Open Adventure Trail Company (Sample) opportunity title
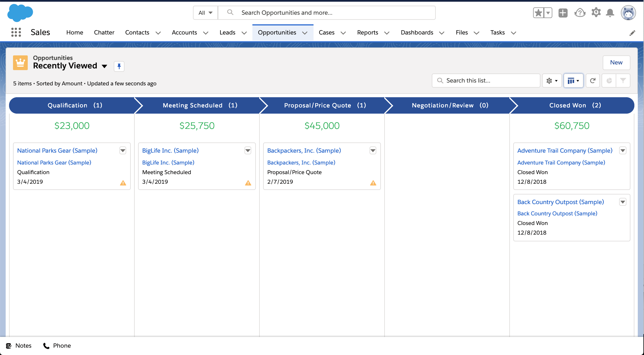644x355 pixels. coord(565,151)
